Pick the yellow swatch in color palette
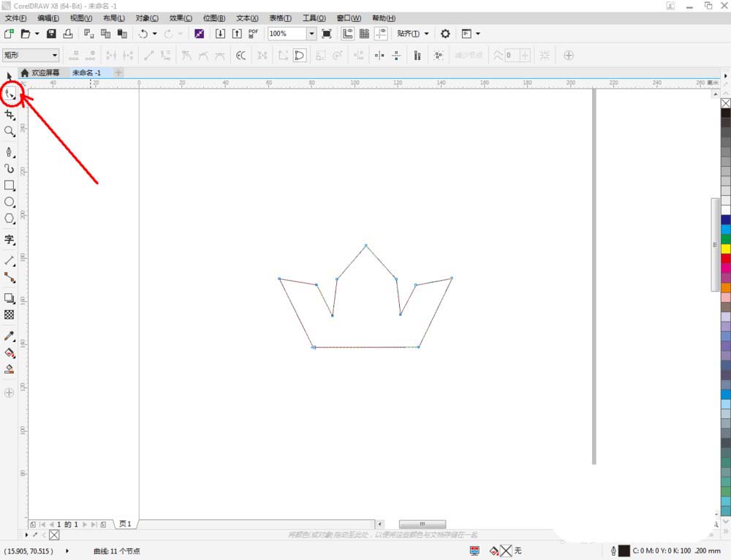The image size is (731, 560). (725, 249)
